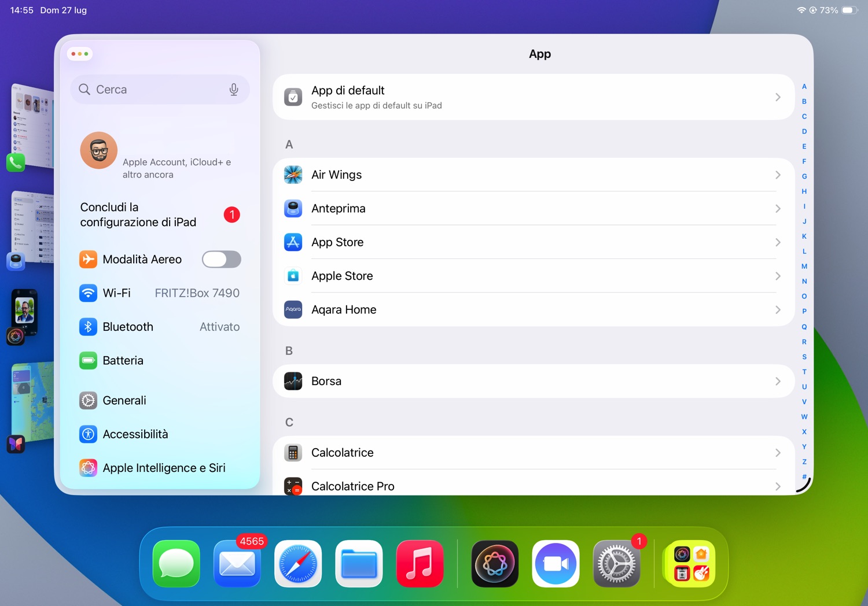The image size is (868, 606).
Task: Open Zoom app from dock
Action: coord(556,564)
